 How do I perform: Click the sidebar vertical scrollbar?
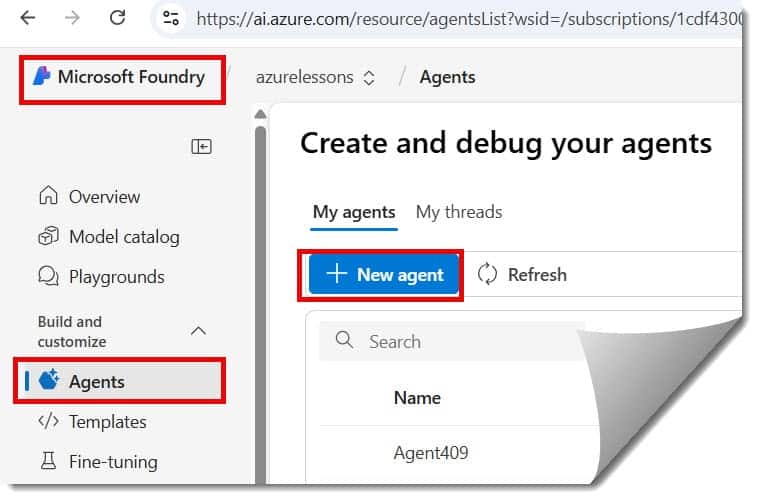click(x=260, y=304)
